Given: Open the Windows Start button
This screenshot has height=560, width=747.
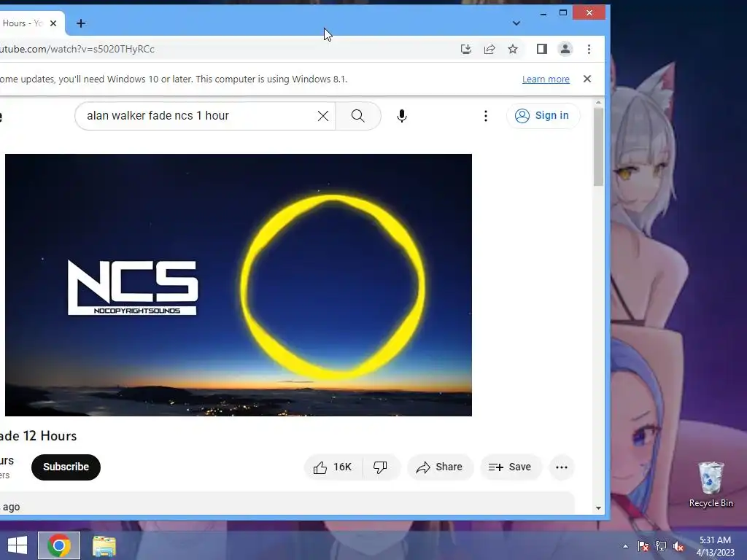Looking at the screenshot, I should point(18,545).
